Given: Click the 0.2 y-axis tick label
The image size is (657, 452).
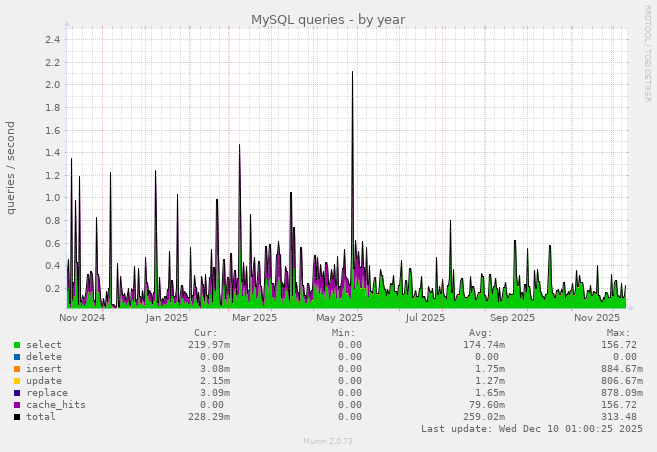Looking at the screenshot, I should coord(53,289).
